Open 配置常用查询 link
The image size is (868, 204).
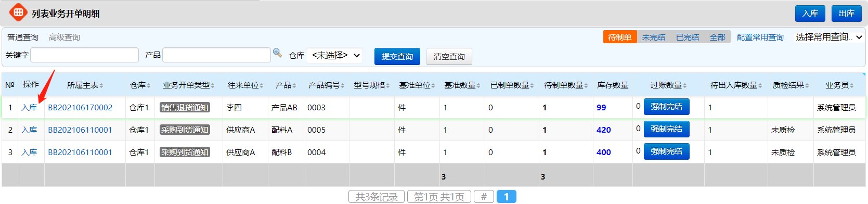tap(760, 37)
